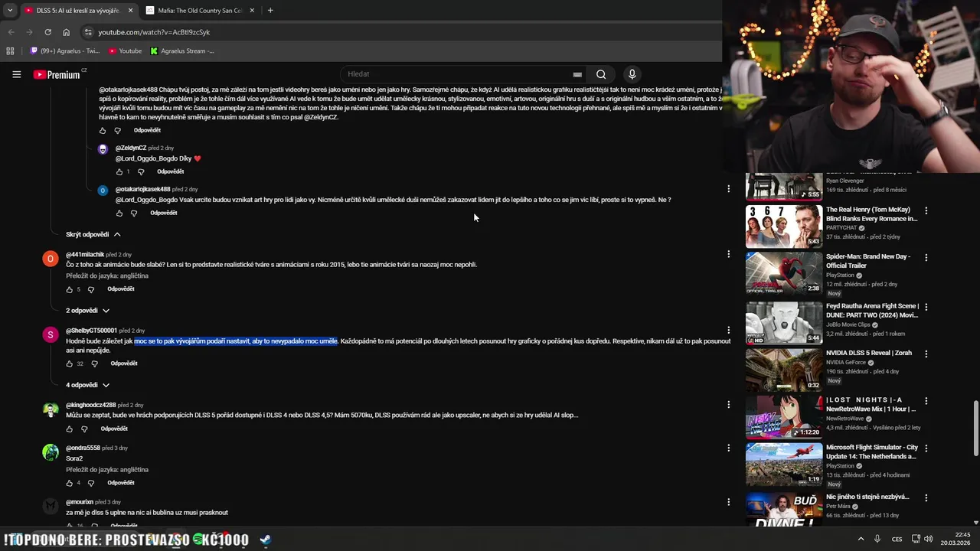The height and width of the screenshot is (551, 980).
Task: Open options menu for Lost Nights NewRetroWave mix
Action: (x=926, y=401)
